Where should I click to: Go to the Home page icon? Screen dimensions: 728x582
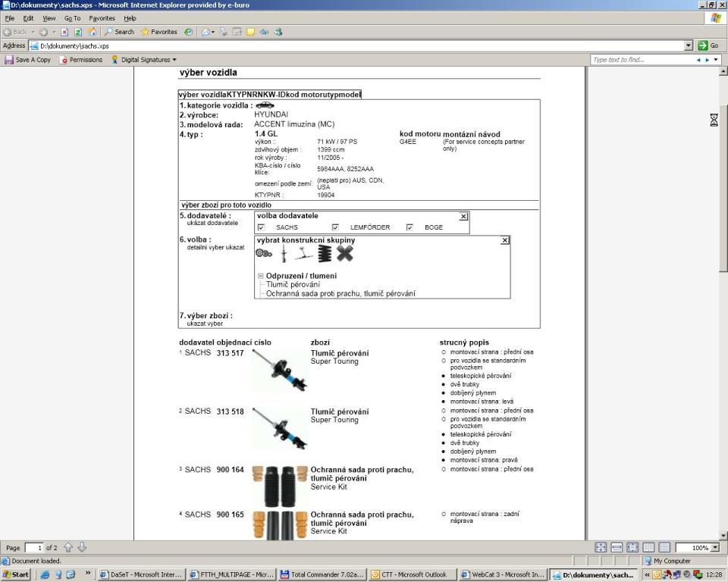pyautogui.click(x=93, y=32)
